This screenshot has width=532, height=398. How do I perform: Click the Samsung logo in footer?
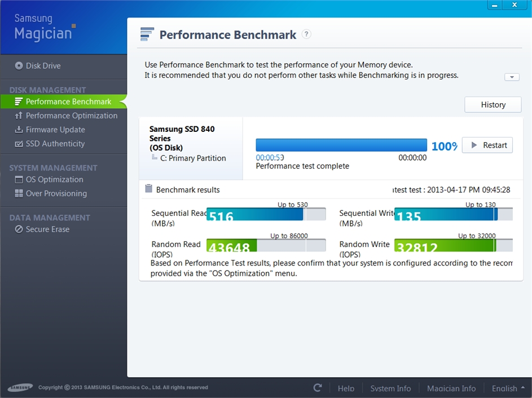(20, 387)
